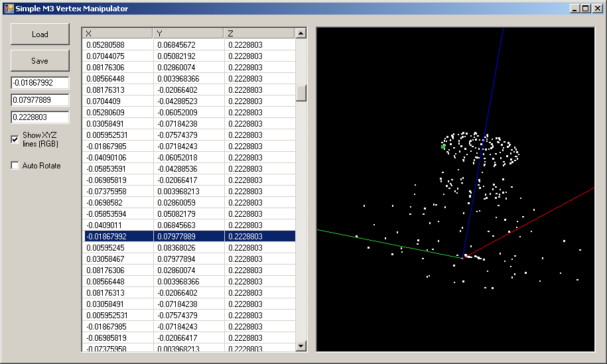Click the Z column header
The width and height of the screenshot is (607, 364).
pyautogui.click(x=259, y=33)
